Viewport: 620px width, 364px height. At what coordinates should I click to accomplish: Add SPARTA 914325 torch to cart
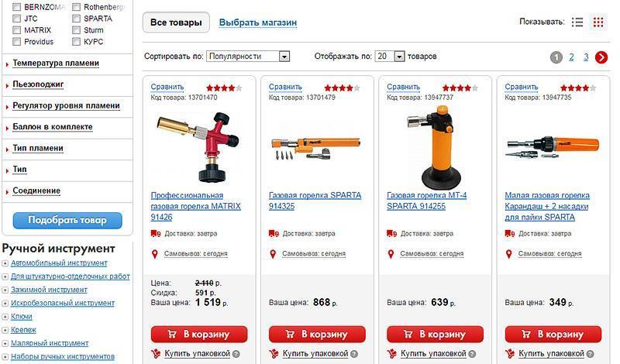pos(317,335)
